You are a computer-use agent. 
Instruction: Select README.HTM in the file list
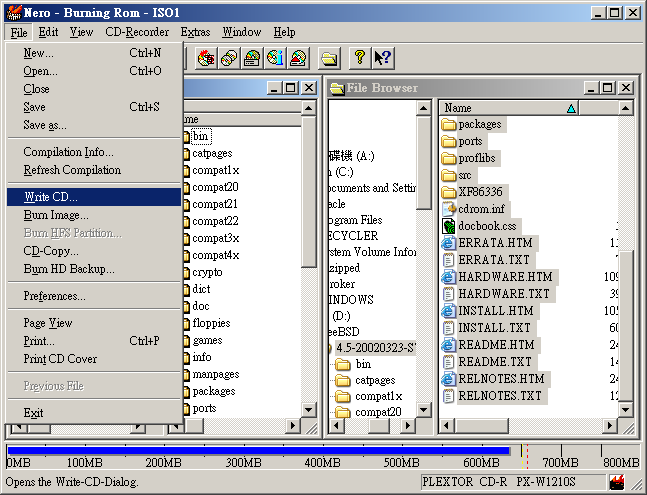pyautogui.click(x=496, y=345)
